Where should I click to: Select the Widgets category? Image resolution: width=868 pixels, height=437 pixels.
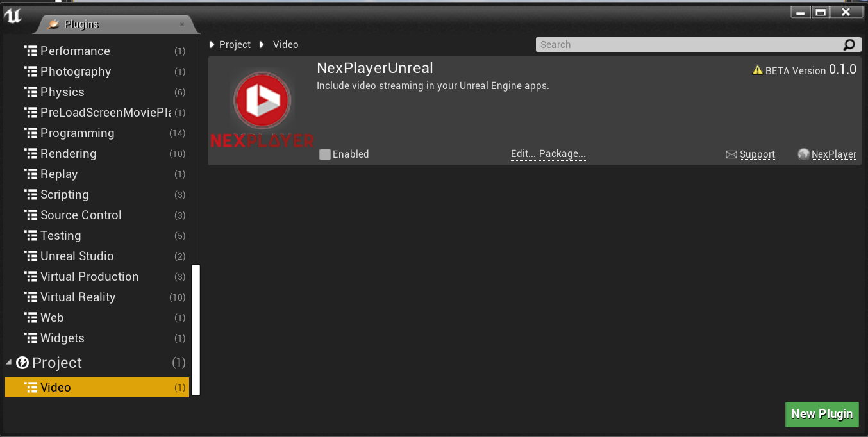tap(97, 338)
